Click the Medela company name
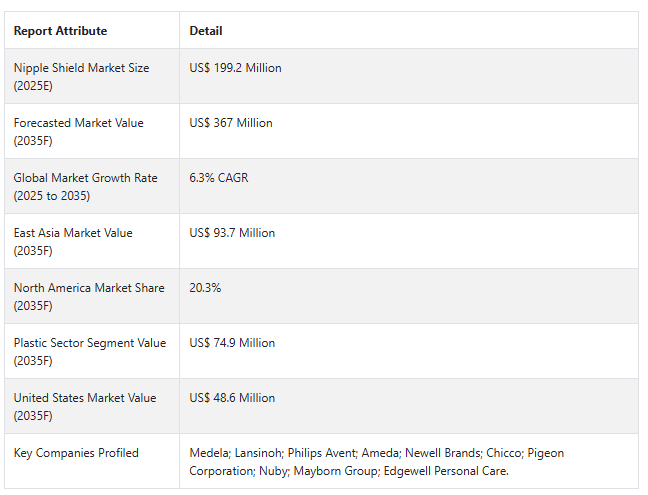Image resolution: width=648 pixels, height=495 pixels. coord(209,453)
